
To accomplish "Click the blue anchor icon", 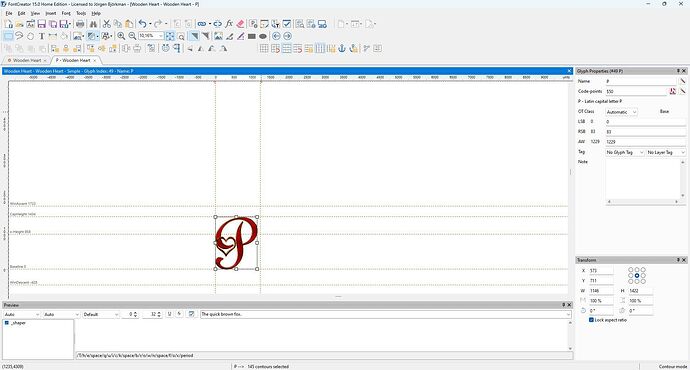I will pos(342,48).
